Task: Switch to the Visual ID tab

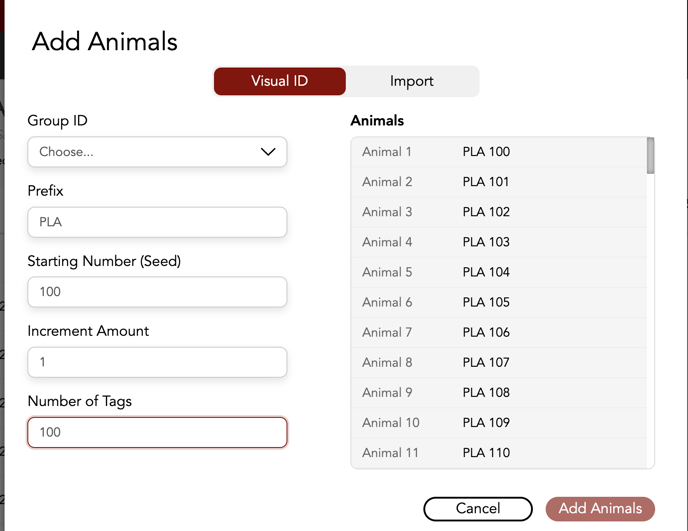Action: pyautogui.click(x=280, y=81)
